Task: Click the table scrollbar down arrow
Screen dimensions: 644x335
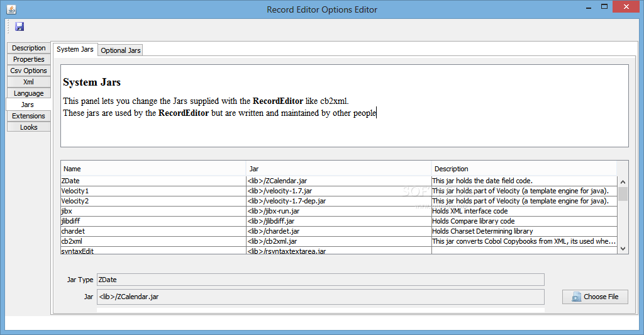Action: coord(623,248)
